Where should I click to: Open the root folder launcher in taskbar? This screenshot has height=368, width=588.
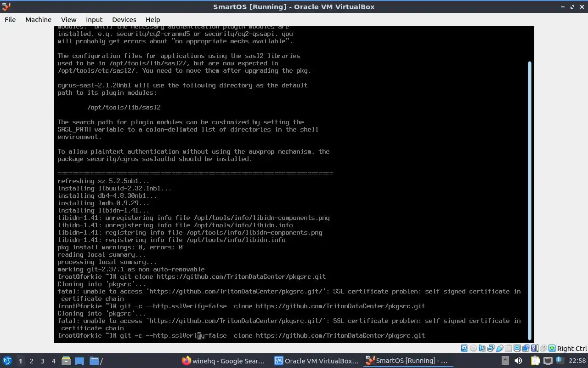click(96, 361)
